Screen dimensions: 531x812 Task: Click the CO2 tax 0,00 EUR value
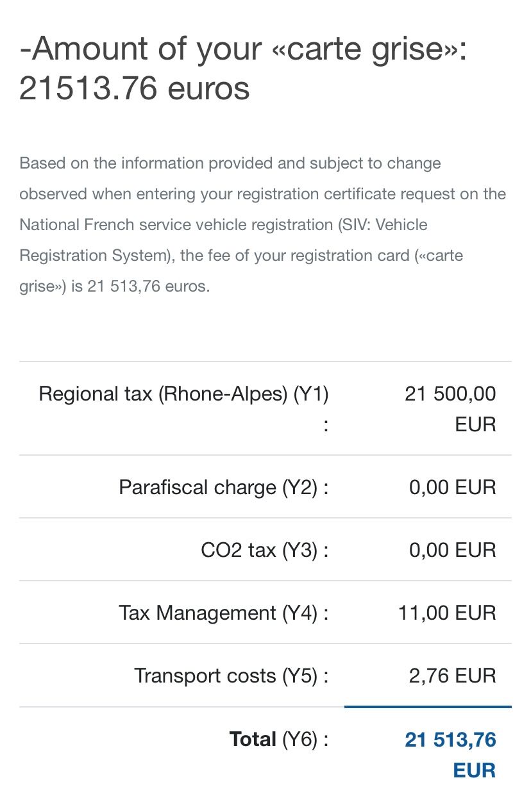tap(453, 551)
